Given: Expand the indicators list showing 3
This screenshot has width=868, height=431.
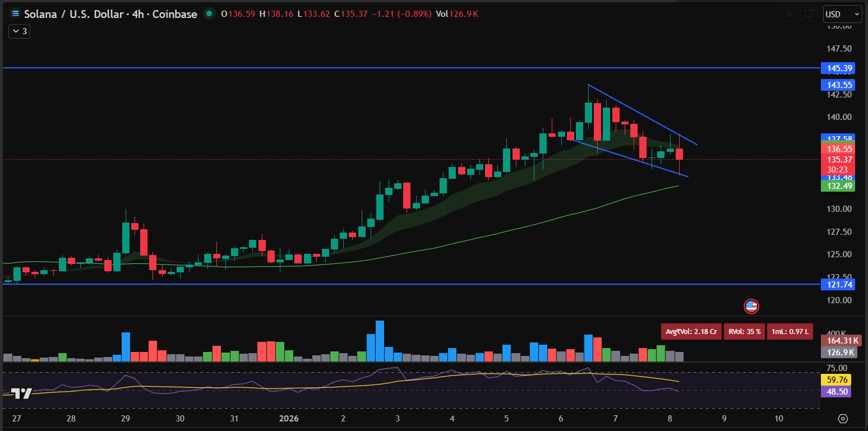Looking at the screenshot, I should 19,31.
